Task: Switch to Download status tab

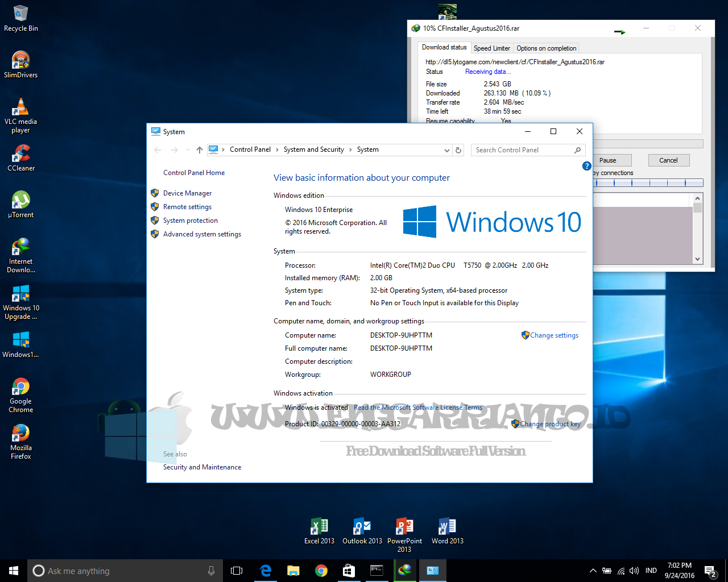Action: (x=444, y=48)
